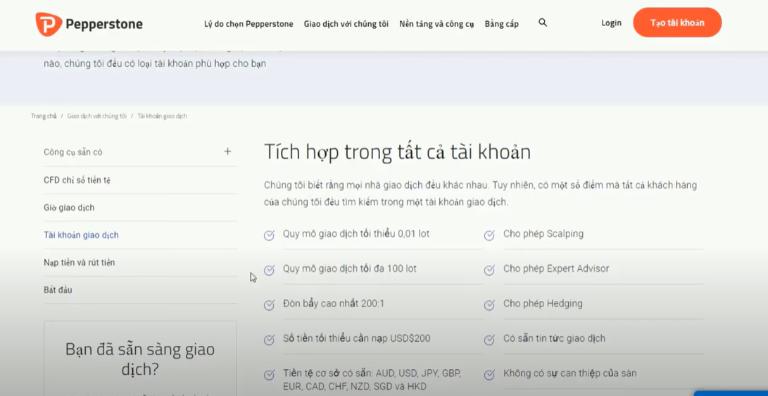The height and width of the screenshot is (396, 768).
Task: Click text Đòn bẩy cao nhất 200:1
Action: click(x=334, y=304)
